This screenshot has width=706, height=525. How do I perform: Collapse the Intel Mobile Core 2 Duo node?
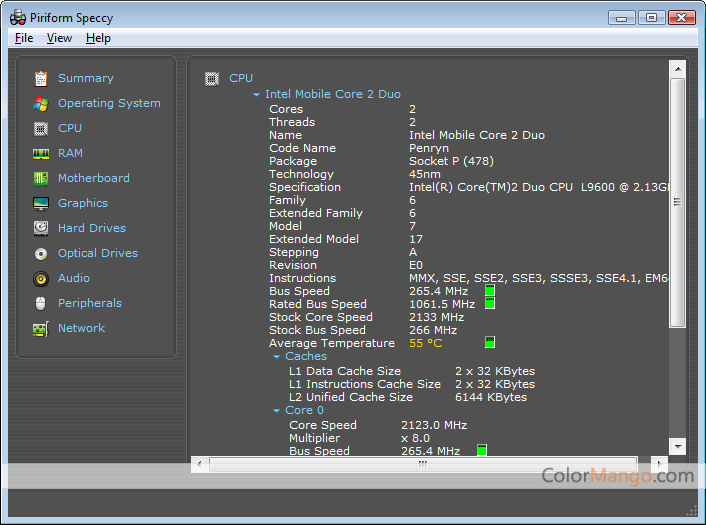257,95
